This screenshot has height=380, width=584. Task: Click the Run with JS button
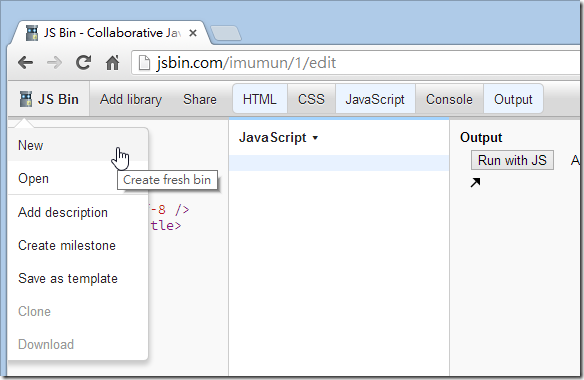[x=512, y=160]
